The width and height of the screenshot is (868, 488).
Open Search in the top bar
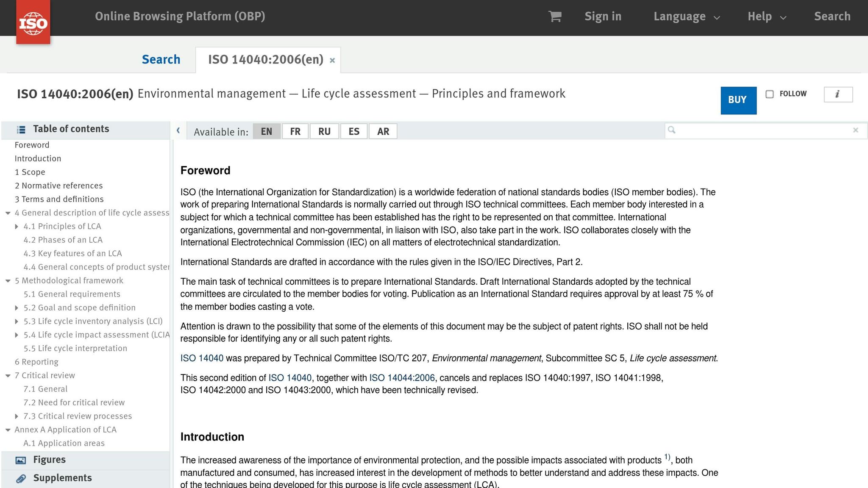click(x=832, y=17)
